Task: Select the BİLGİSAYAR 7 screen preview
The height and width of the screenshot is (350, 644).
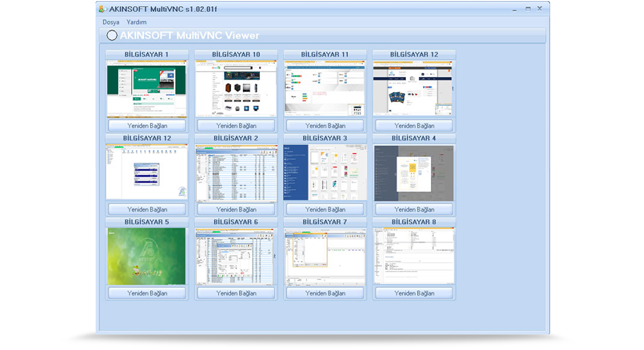Action: click(x=325, y=256)
